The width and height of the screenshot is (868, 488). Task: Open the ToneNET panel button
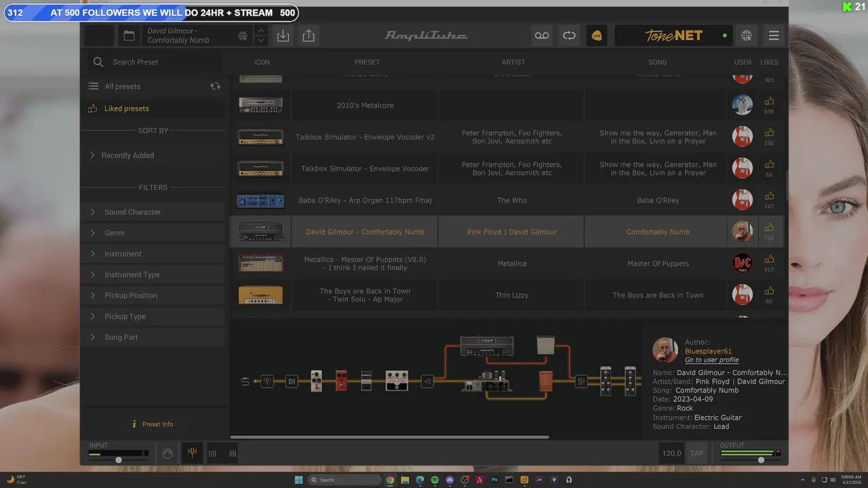tap(673, 36)
